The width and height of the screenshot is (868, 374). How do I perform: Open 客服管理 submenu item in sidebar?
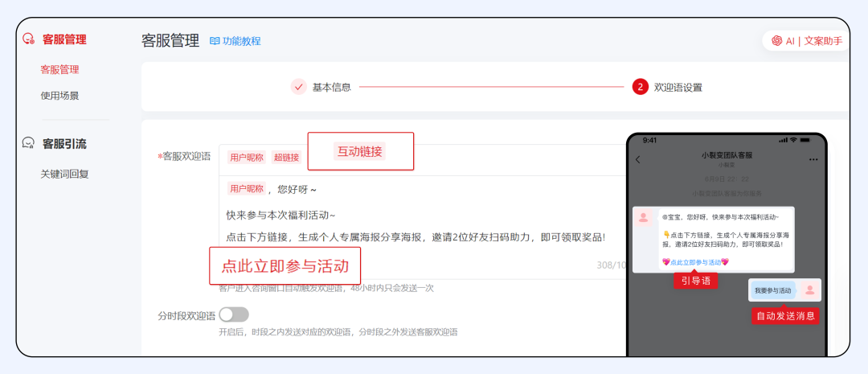click(x=59, y=70)
